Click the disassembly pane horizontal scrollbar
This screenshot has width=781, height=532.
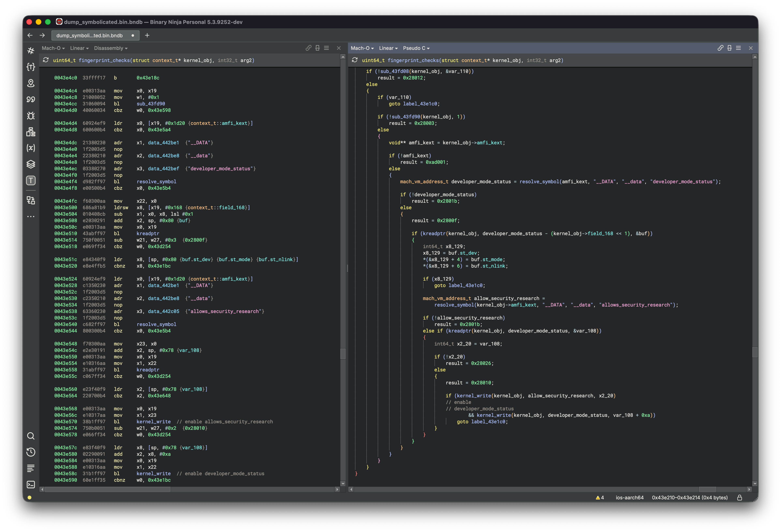(x=107, y=489)
